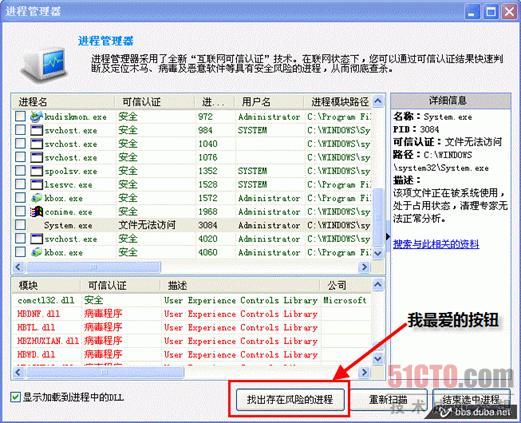Toggle 显示加载到进程中的DLL checkbox
521x423 pixels.
(x=15, y=397)
